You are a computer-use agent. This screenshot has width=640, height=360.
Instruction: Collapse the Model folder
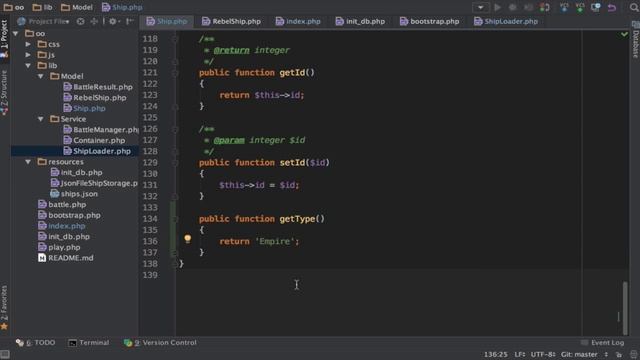click(41, 76)
